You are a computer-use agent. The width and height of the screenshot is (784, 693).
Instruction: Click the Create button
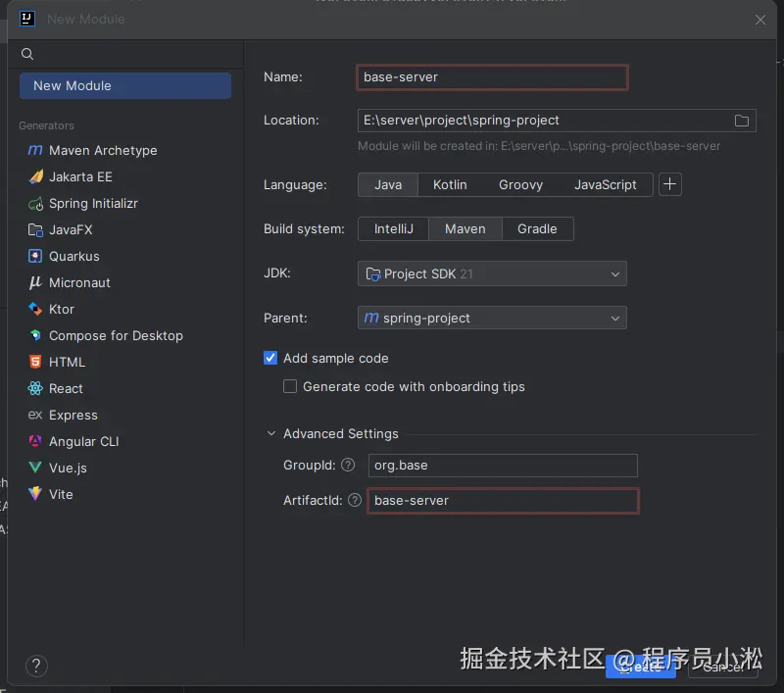pyautogui.click(x=641, y=667)
